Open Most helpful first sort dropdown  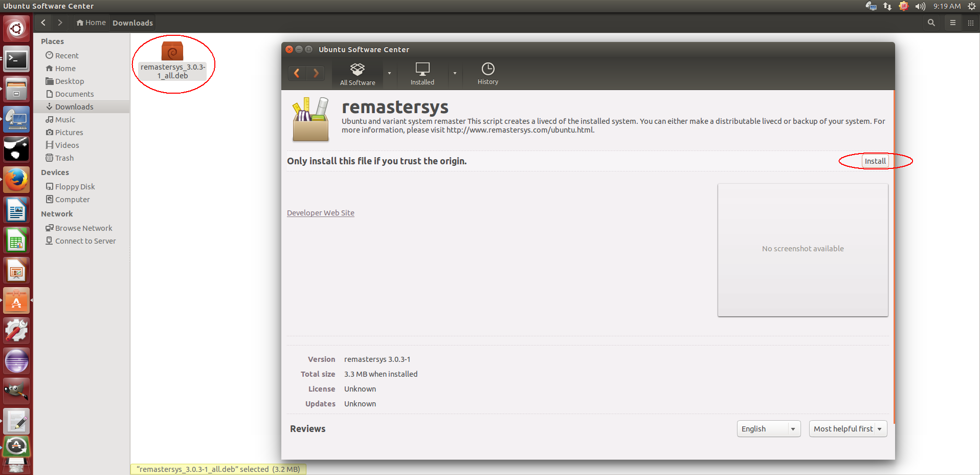tap(848, 429)
